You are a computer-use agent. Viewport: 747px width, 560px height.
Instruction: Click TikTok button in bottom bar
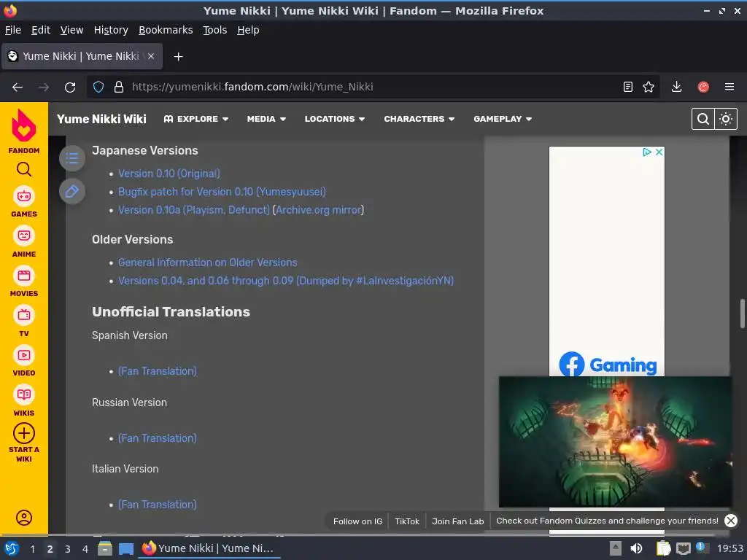407,521
